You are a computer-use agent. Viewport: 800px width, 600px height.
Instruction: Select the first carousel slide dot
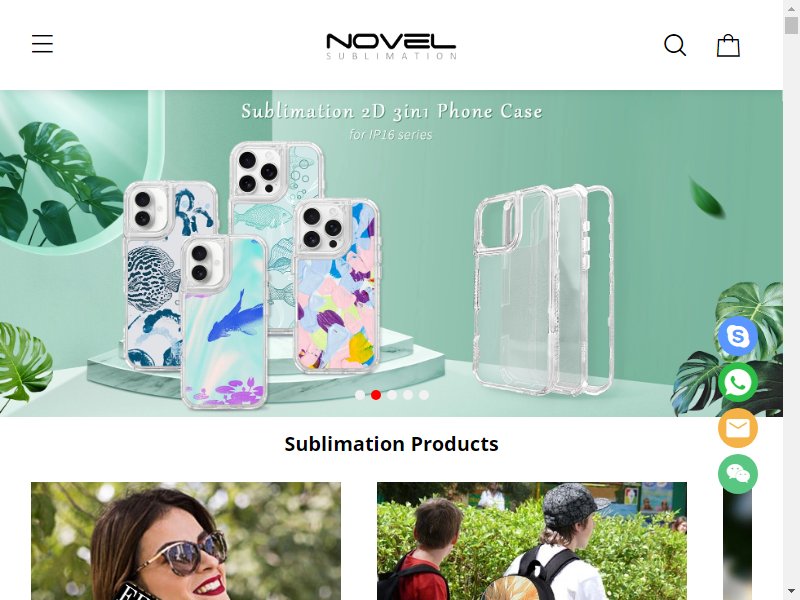[x=360, y=395]
